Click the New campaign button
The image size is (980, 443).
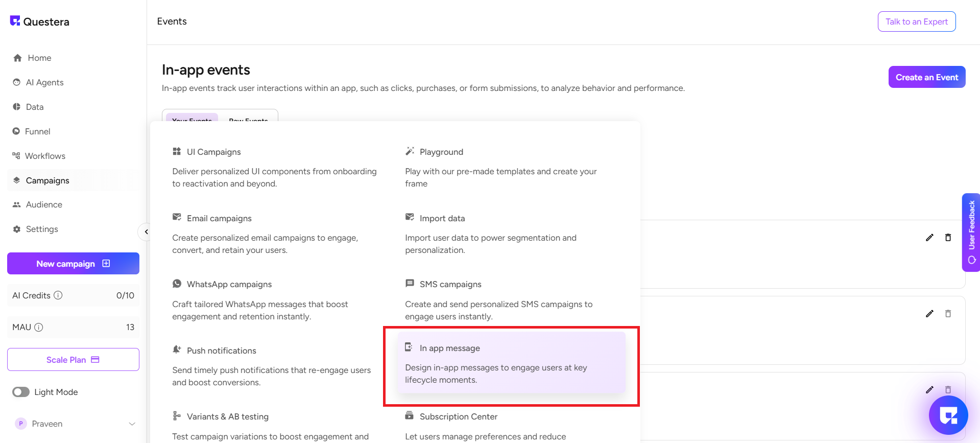73,264
